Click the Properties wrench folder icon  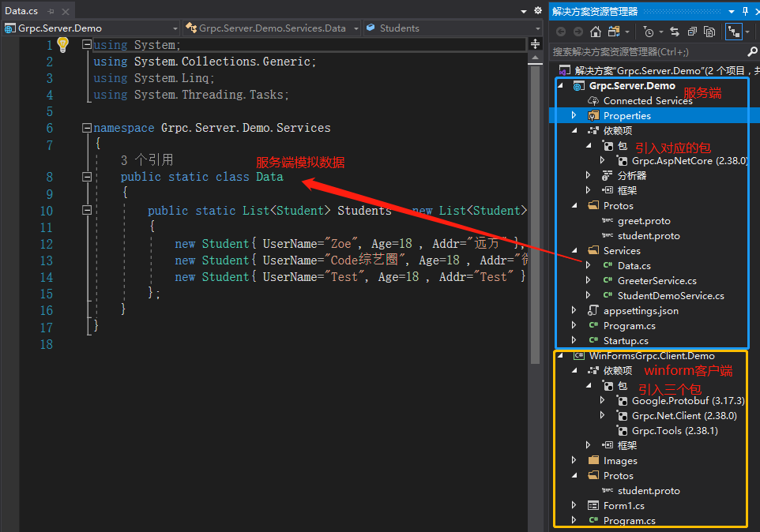click(x=593, y=116)
